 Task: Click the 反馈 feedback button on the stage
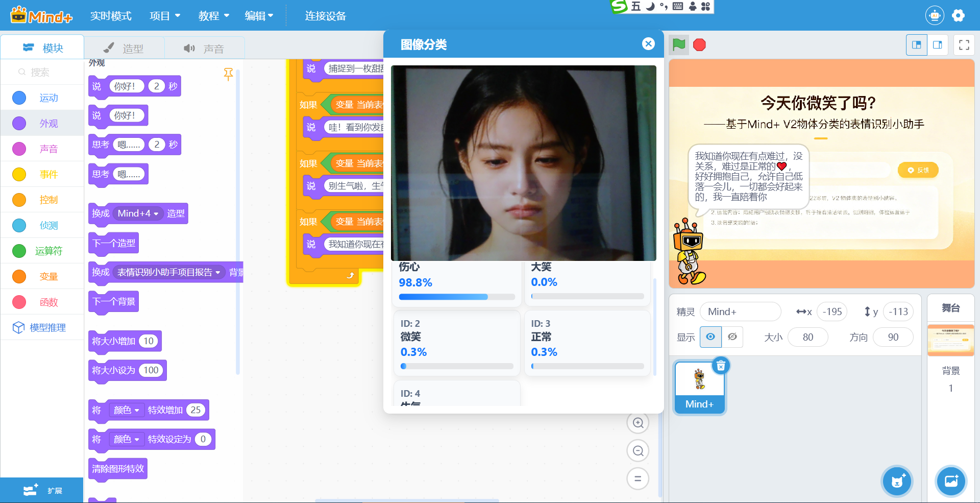tap(918, 170)
